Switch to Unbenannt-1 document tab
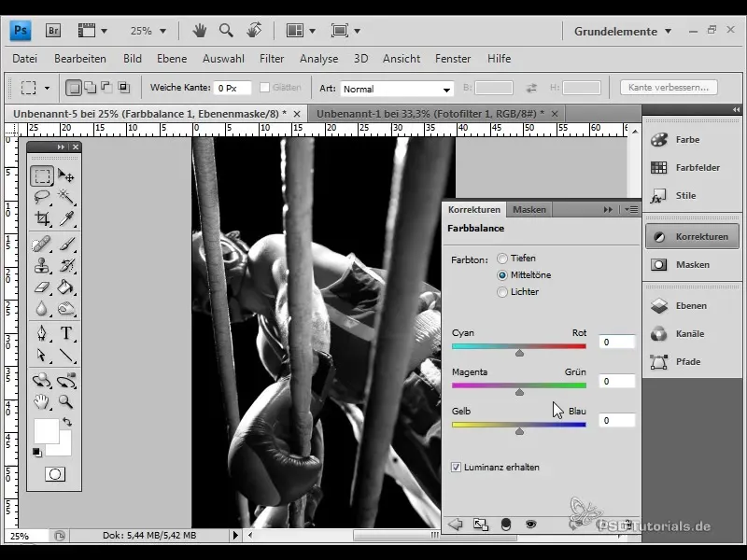This screenshot has height=560, width=747. point(437,114)
